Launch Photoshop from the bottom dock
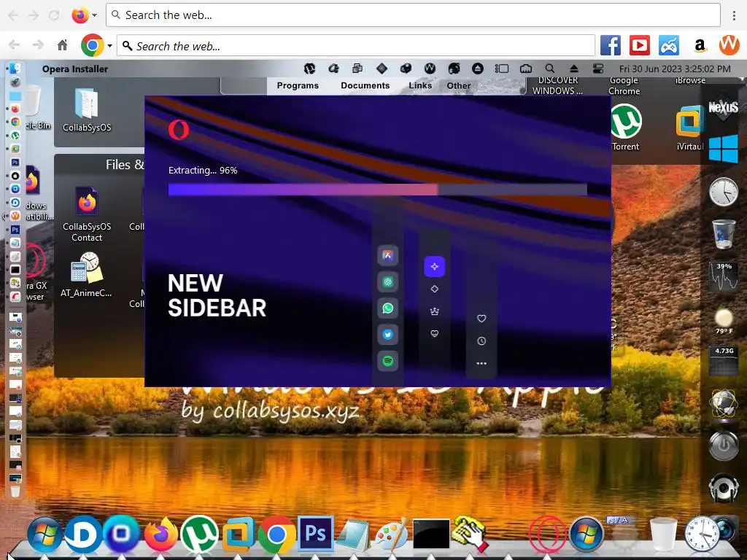This screenshot has width=747, height=560. [x=315, y=533]
